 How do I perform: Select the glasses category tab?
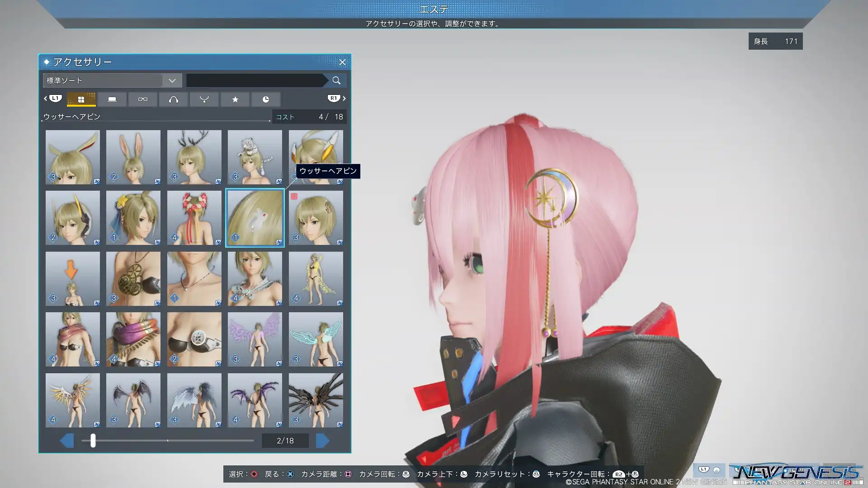[x=143, y=99]
